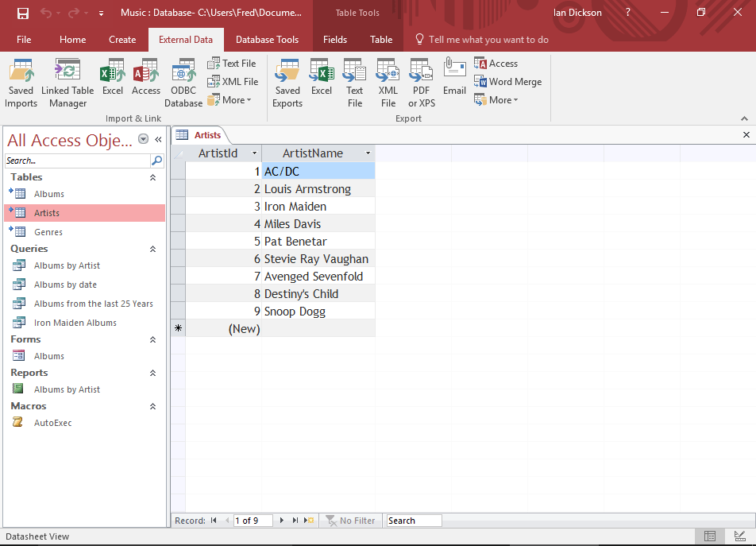Toggle No Filter on the records

tap(350, 520)
